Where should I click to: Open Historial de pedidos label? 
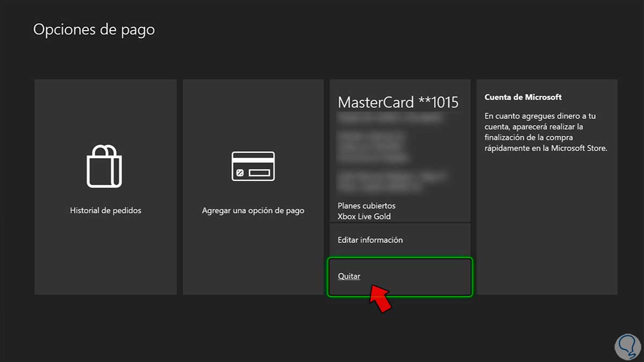pyautogui.click(x=106, y=211)
